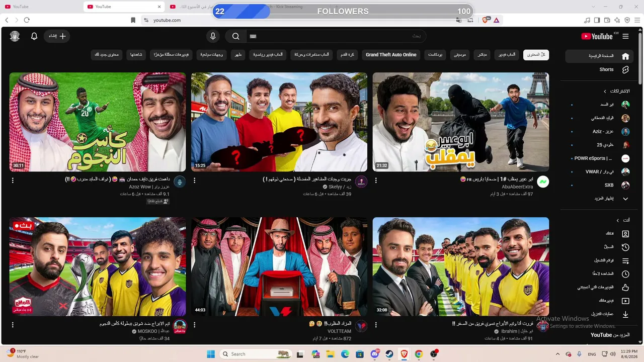The width and height of the screenshot is (644, 362).
Task: Open Google Chrome from the taskbar
Action: pyautogui.click(x=419, y=354)
